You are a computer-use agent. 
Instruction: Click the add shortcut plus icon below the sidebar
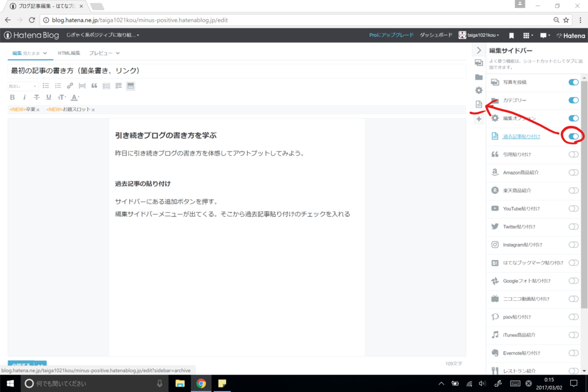478,119
